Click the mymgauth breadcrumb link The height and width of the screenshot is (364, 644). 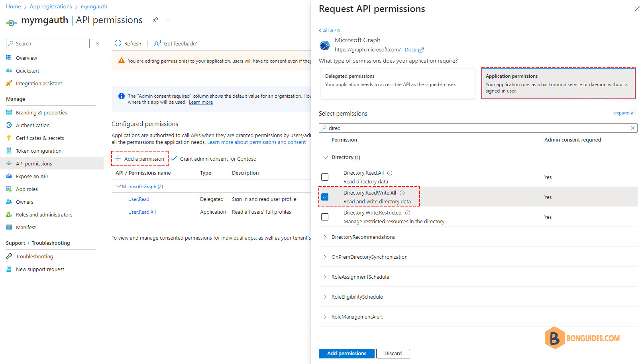tap(94, 7)
